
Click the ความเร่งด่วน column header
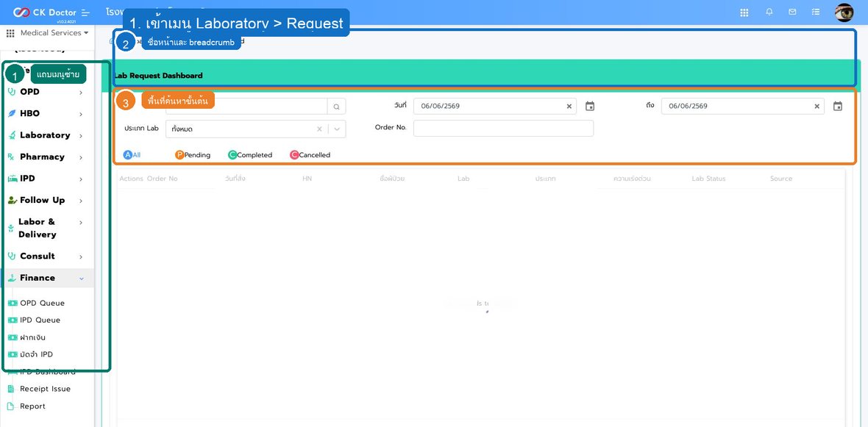pyautogui.click(x=632, y=179)
